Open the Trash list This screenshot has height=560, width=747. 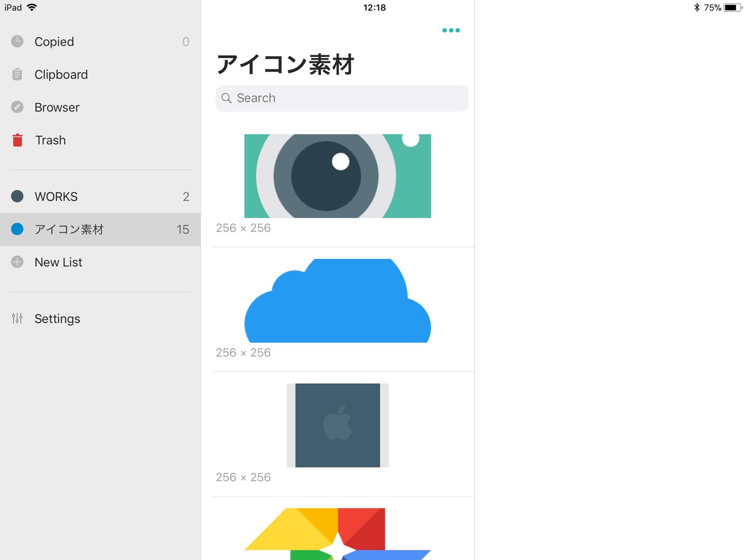[x=100, y=140]
